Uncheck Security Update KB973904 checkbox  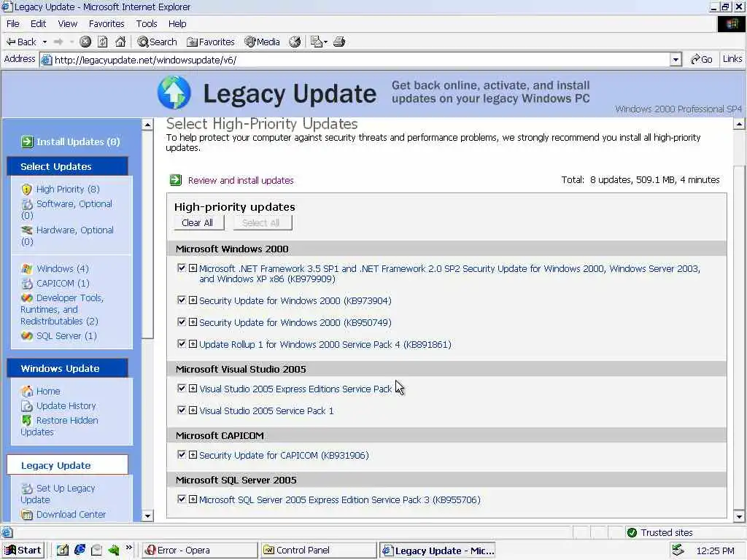[x=182, y=300]
